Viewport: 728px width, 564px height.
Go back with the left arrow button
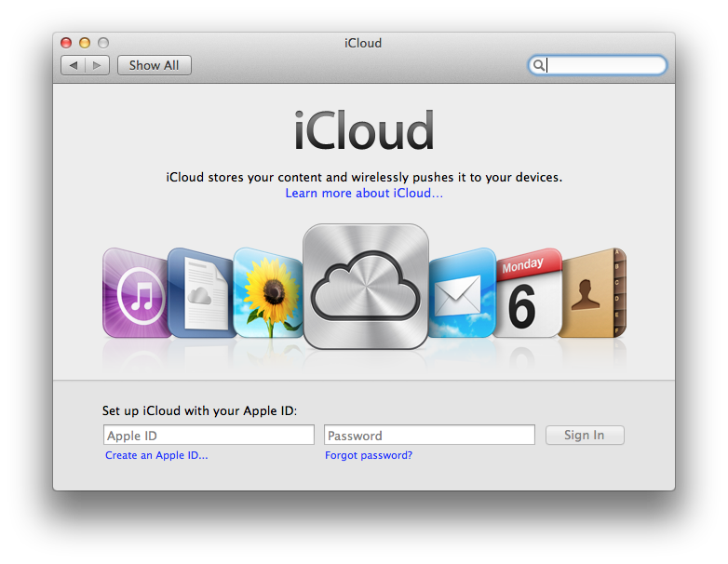[73, 65]
